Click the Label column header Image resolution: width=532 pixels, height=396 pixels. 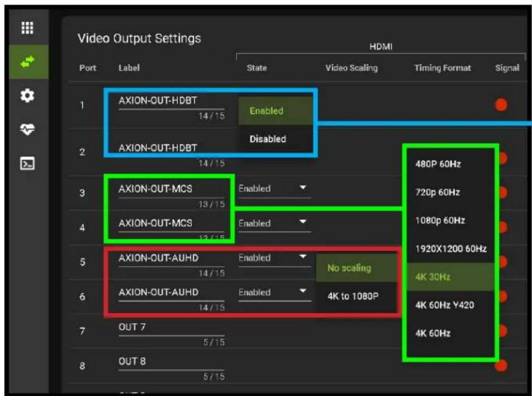[x=129, y=68]
